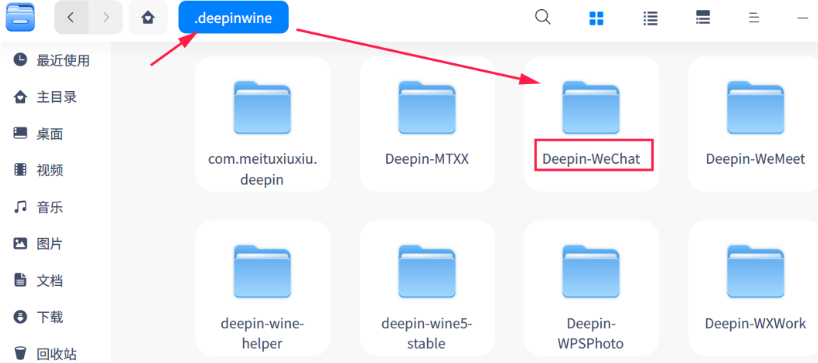Viewport: 818px width, 363px height.
Task: Switch to list view
Action: [650, 19]
